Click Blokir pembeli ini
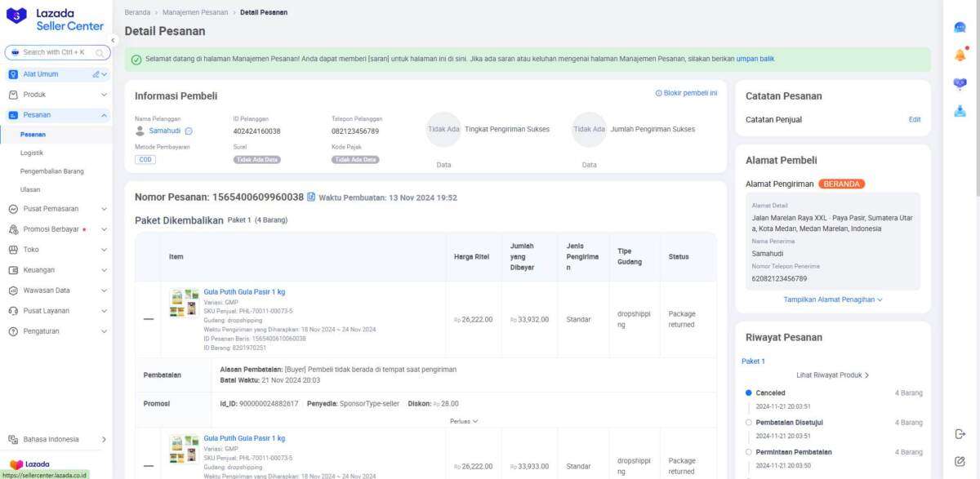The width and height of the screenshot is (980, 479). click(x=686, y=93)
